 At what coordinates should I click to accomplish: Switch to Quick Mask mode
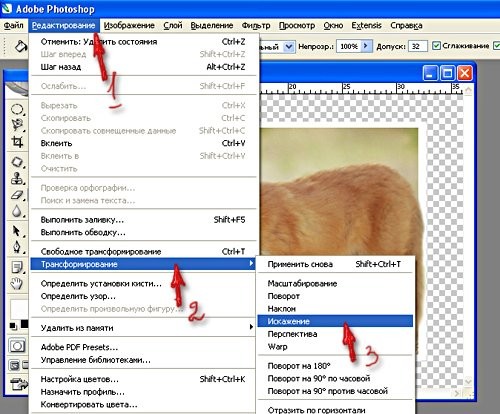(17, 346)
